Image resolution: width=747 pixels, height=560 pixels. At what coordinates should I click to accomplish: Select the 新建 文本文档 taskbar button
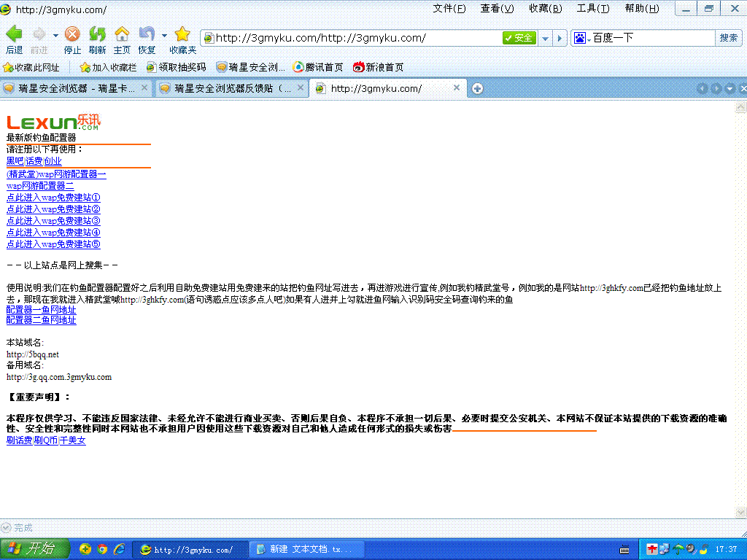(x=308, y=550)
